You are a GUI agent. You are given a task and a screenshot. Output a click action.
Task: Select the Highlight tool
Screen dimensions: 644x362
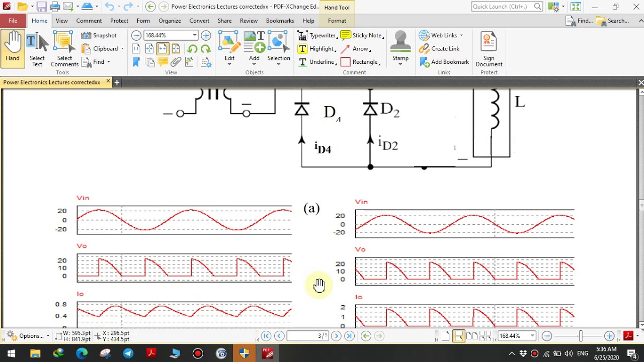316,49
